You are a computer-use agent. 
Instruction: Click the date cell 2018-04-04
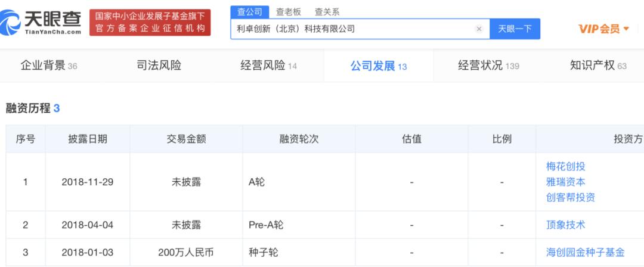[x=88, y=225]
